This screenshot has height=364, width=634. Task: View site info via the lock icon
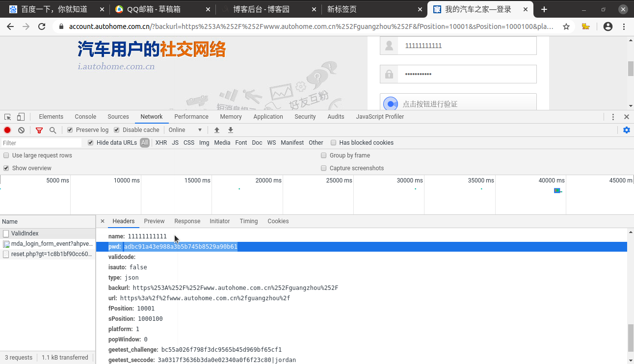[61, 26]
